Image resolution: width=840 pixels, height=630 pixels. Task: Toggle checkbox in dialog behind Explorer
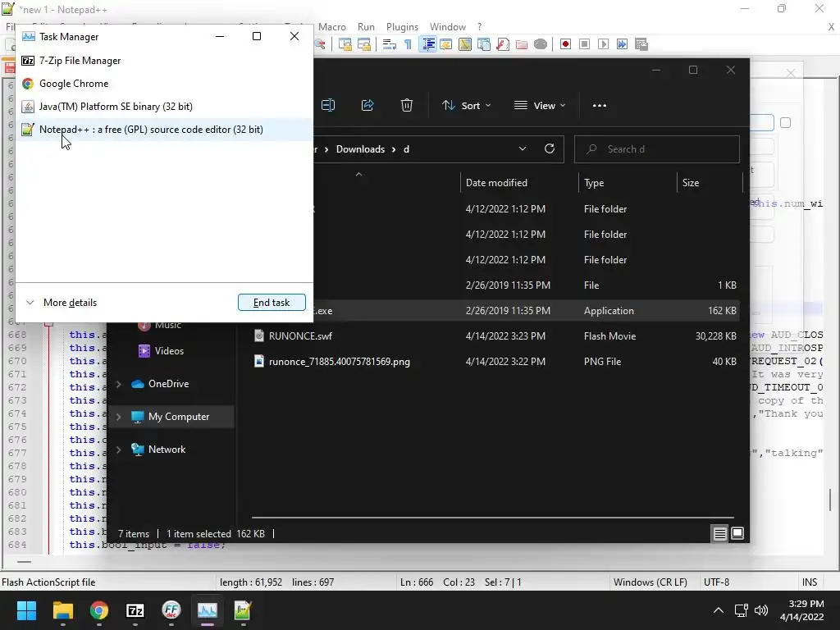(x=785, y=123)
